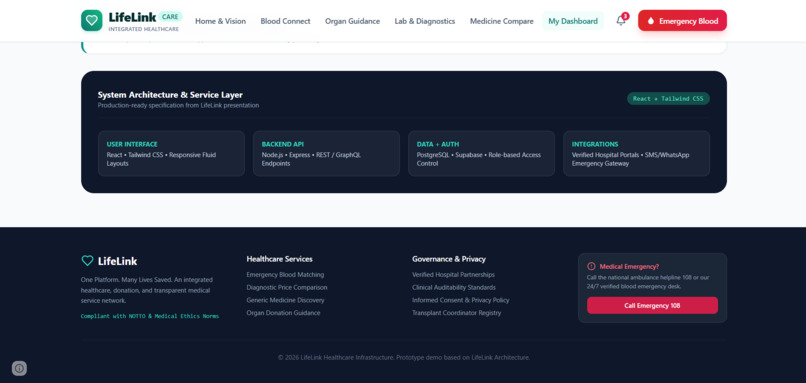Click the Medical Emergency alert icon
Image resolution: width=806 pixels, height=383 pixels.
pos(591,266)
